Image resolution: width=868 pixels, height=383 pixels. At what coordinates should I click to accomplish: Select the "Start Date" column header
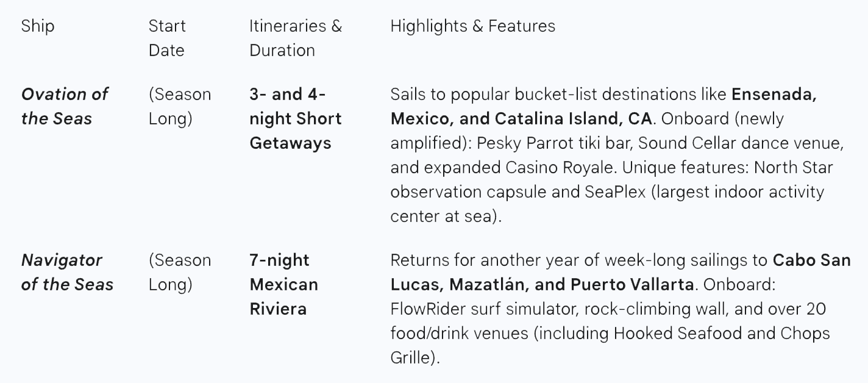pyautogui.click(x=167, y=38)
